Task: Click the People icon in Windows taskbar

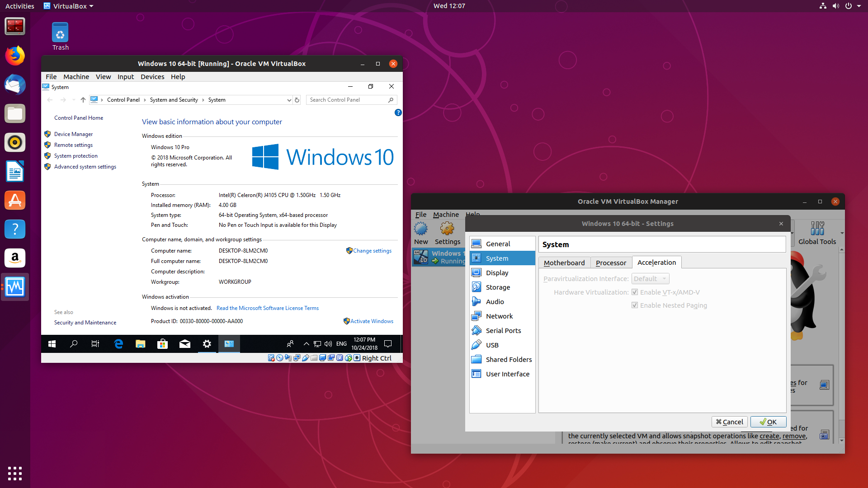Action: coord(290,344)
